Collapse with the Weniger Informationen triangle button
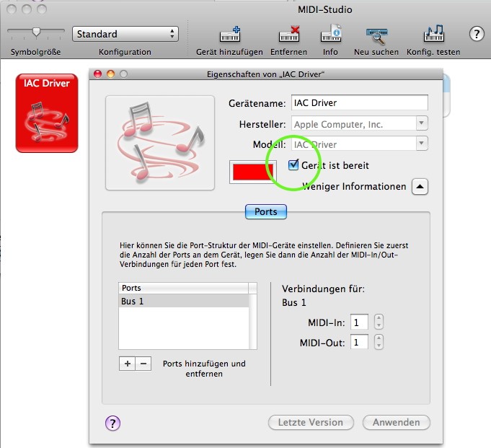This screenshot has width=491, height=448. [420, 187]
